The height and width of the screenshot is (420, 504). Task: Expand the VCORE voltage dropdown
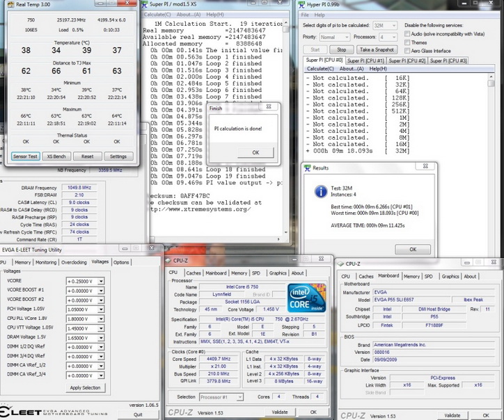(101, 282)
